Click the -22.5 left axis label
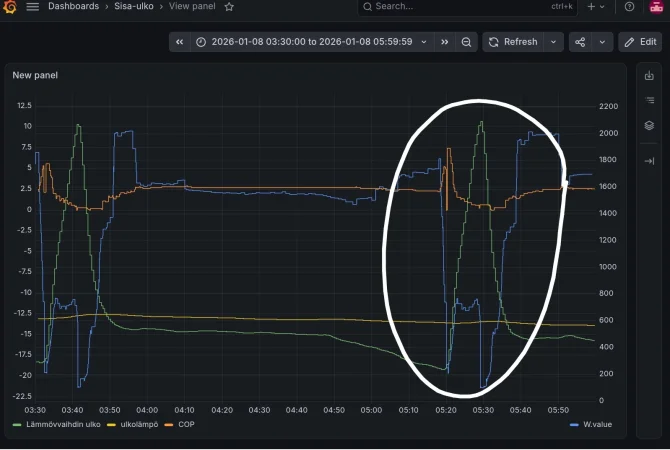 22,396
